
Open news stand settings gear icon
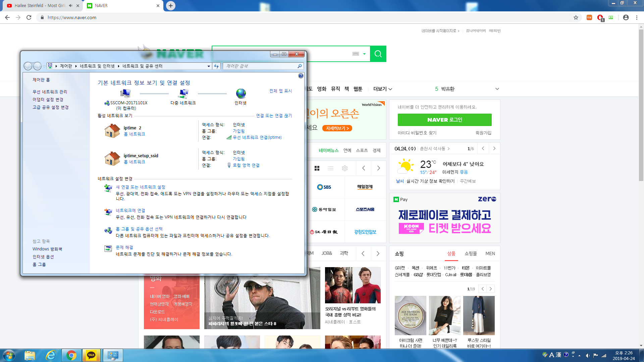pyautogui.click(x=345, y=168)
